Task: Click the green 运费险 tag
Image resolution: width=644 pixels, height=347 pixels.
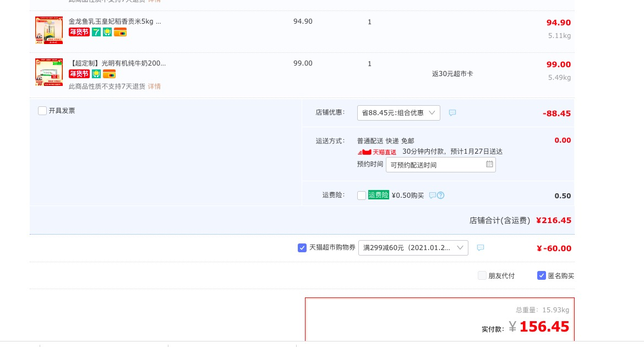Action: (378, 195)
